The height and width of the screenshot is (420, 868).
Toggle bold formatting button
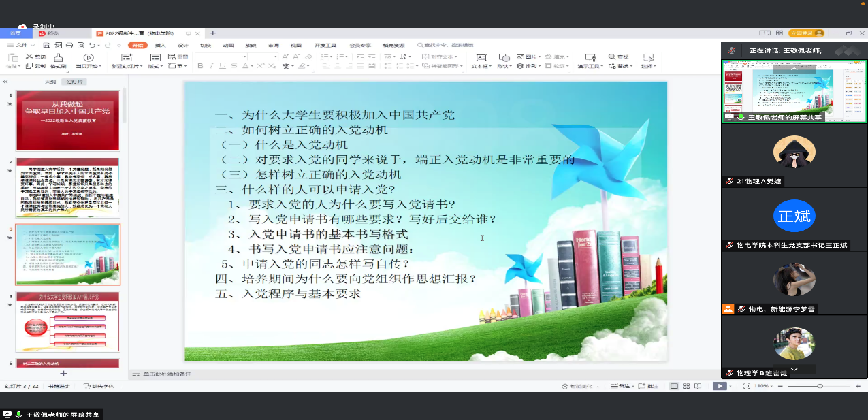[200, 66]
